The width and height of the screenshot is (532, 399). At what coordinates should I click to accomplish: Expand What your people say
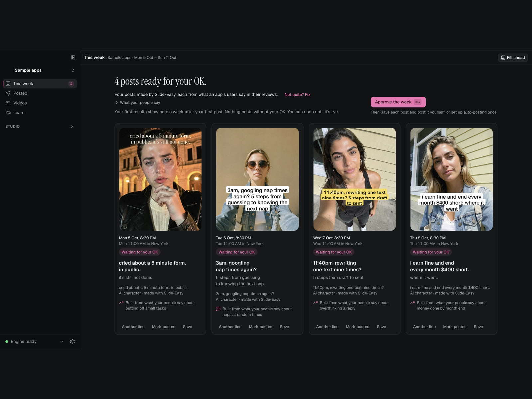click(138, 103)
